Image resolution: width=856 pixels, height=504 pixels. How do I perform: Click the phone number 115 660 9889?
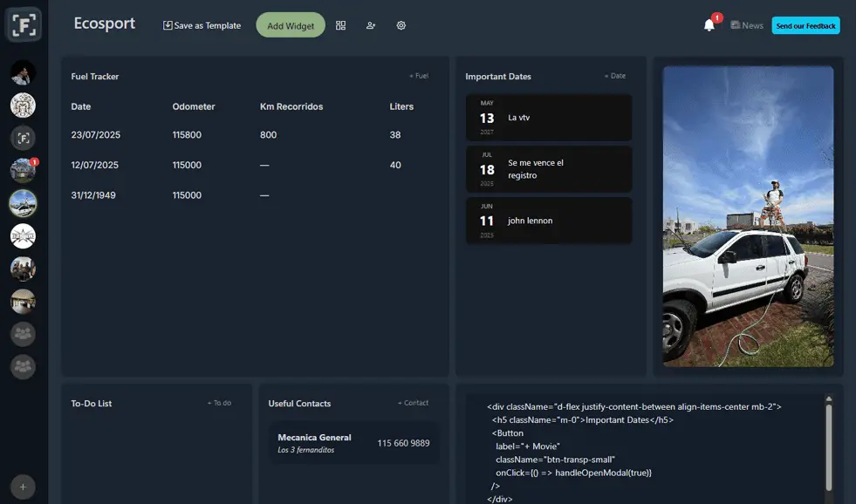pyautogui.click(x=403, y=443)
